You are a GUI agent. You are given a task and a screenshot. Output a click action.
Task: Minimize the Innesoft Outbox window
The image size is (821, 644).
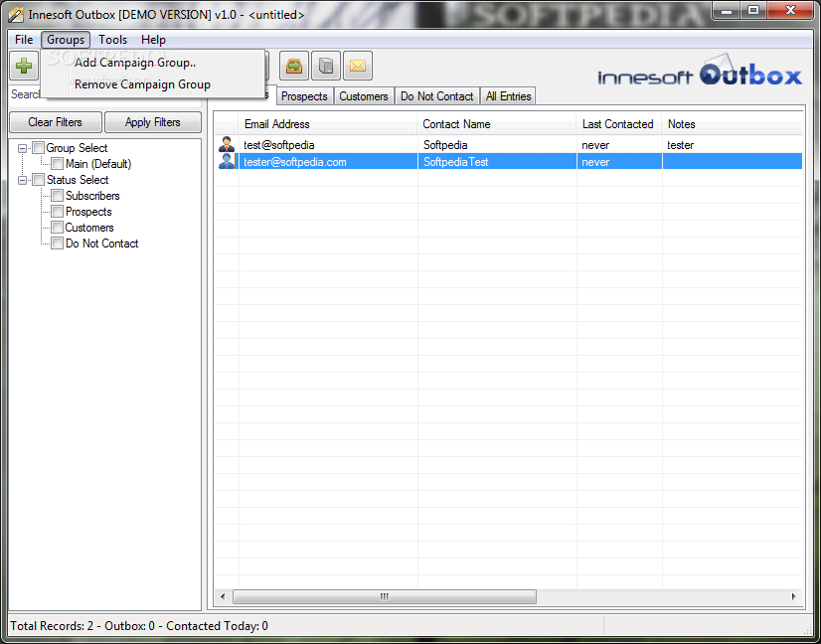pyautogui.click(x=727, y=10)
